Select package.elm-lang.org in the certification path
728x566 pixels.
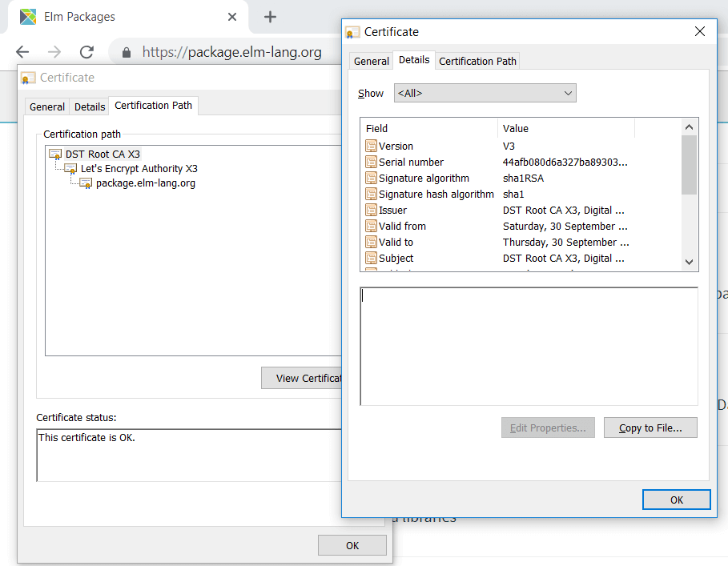[146, 183]
